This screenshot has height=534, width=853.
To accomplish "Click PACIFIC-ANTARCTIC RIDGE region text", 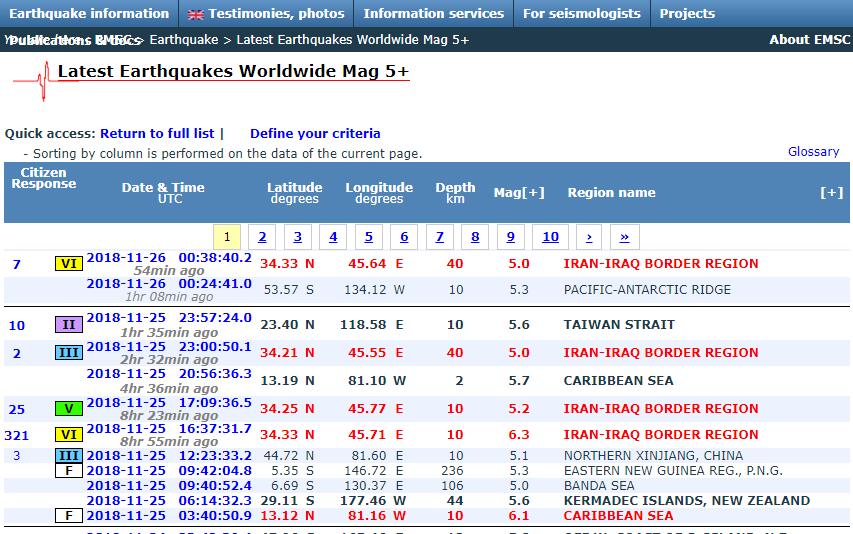I will point(647,290).
